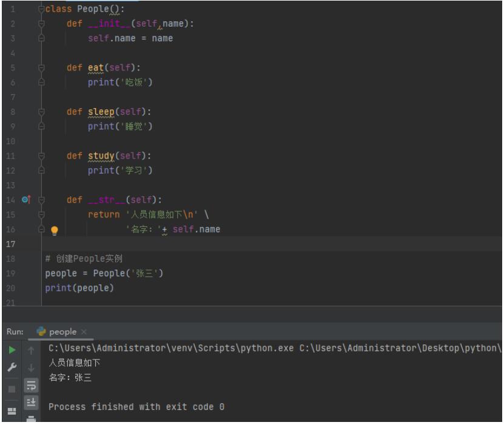504x425 pixels.
Task: Rerun the people script via green run icon
Action: point(12,350)
